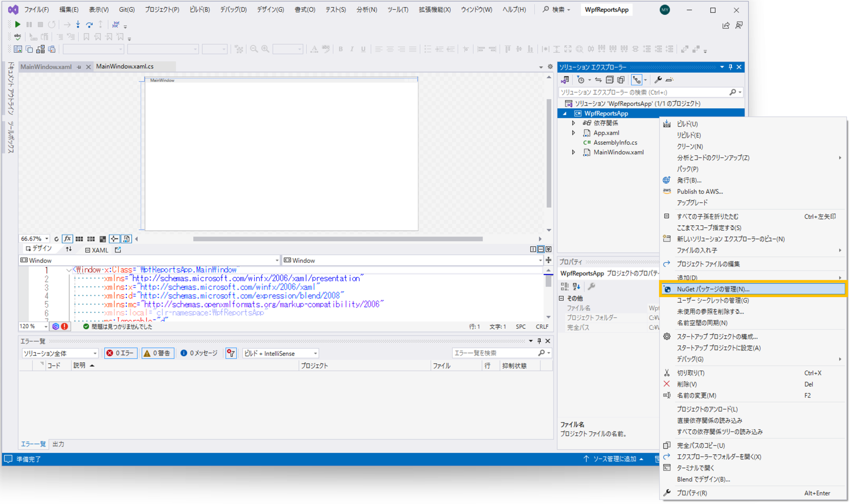Open ビルド + IntelliSense dropdown
Image resolution: width=851 pixels, height=504 pixels.
281,353
